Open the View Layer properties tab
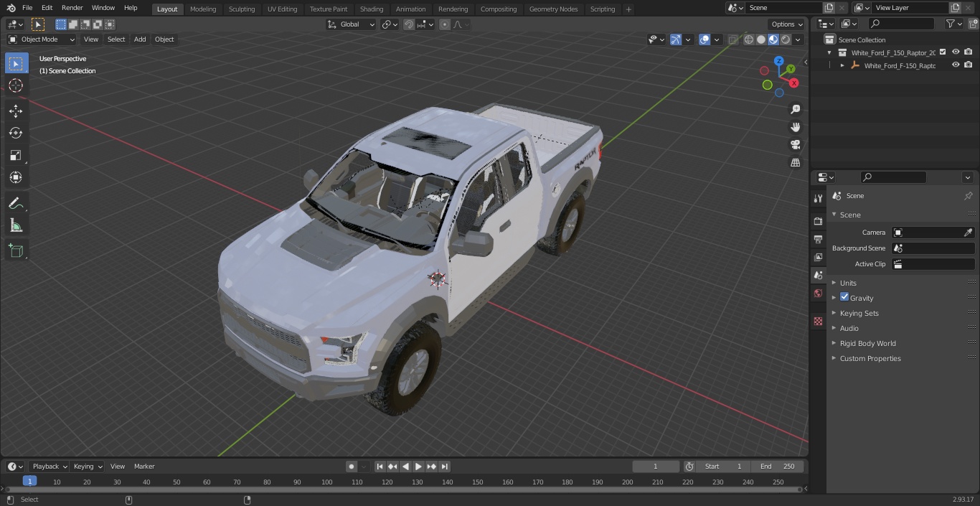The width and height of the screenshot is (980, 506). [818, 257]
